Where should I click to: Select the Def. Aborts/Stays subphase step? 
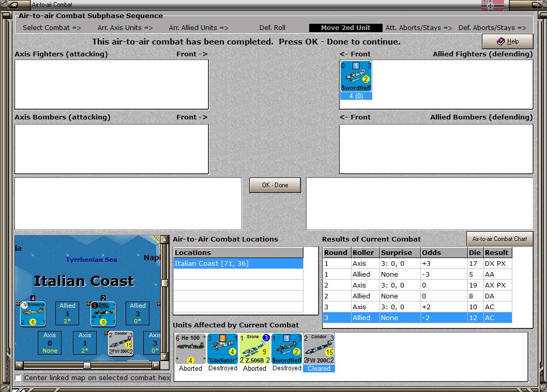point(492,27)
